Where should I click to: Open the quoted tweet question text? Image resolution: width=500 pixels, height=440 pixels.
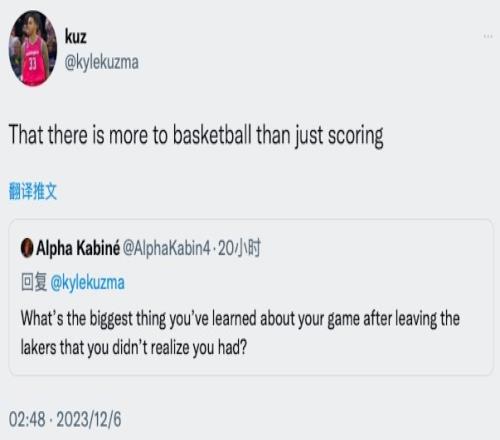pyautogui.click(x=240, y=333)
